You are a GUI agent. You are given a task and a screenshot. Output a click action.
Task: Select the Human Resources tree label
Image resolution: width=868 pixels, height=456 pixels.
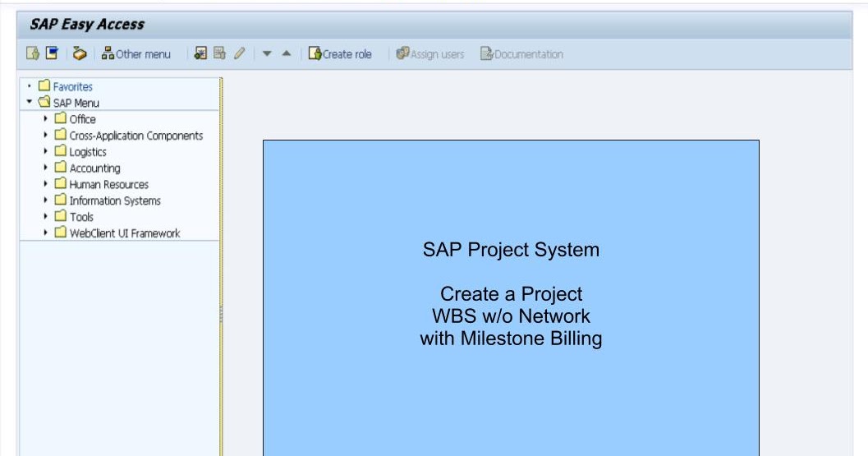109,185
